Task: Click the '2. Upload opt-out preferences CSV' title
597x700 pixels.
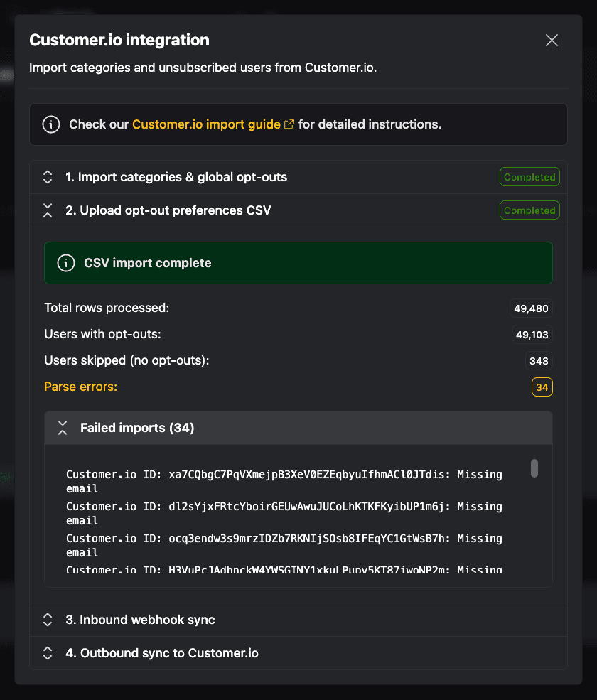Action: pos(168,210)
